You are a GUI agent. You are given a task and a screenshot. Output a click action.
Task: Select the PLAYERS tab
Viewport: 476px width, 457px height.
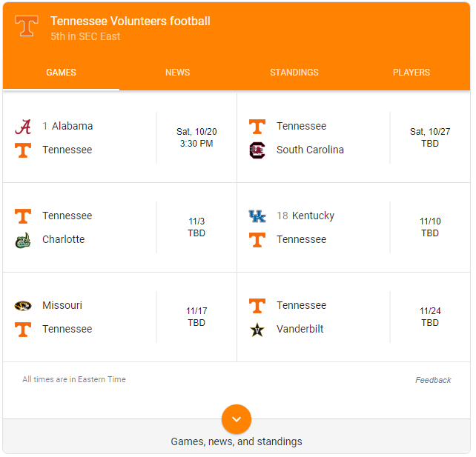[412, 73]
